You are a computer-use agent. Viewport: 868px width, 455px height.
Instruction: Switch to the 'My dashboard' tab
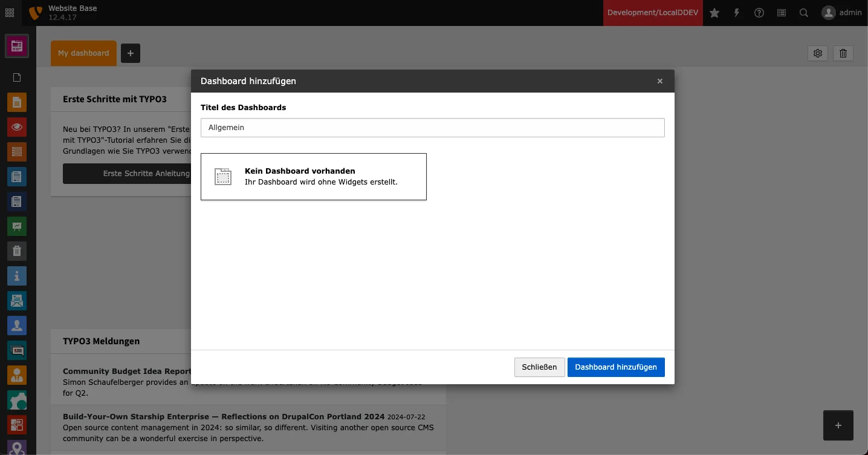(x=83, y=53)
